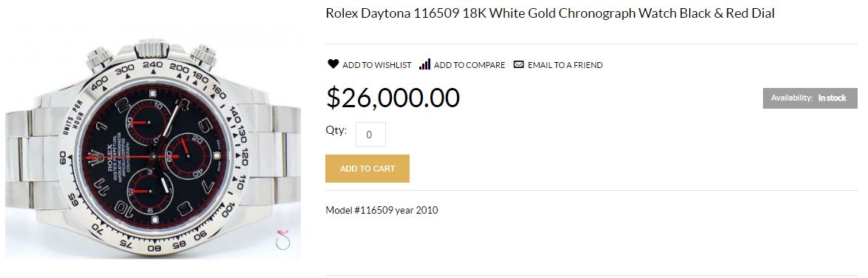Click the Qty: label
The image size is (868, 278).
pyautogui.click(x=336, y=131)
